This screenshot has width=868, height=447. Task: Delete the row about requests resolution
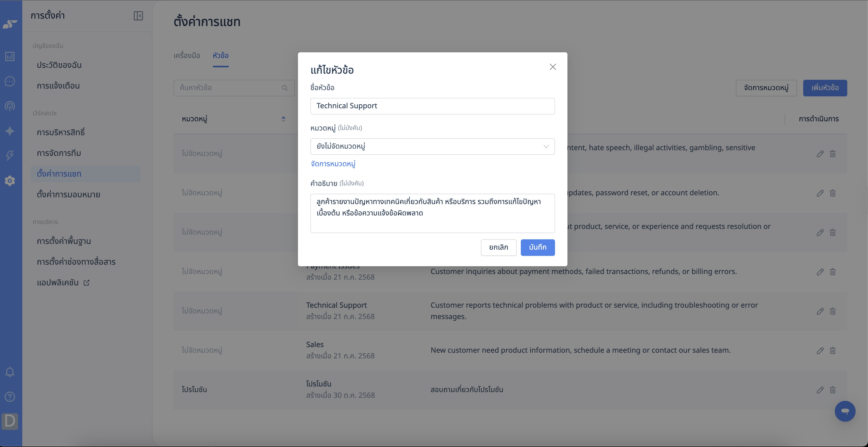833,232
